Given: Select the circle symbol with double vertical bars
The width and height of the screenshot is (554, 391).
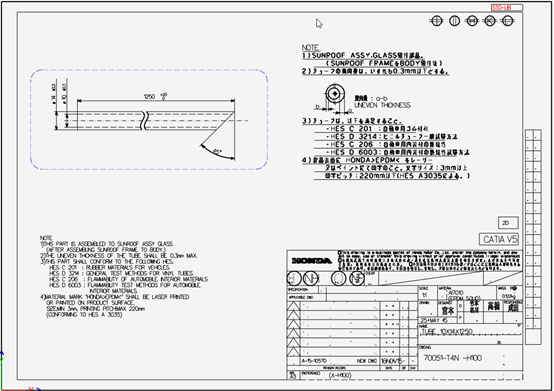Looking at the screenshot, I should click(454, 21).
